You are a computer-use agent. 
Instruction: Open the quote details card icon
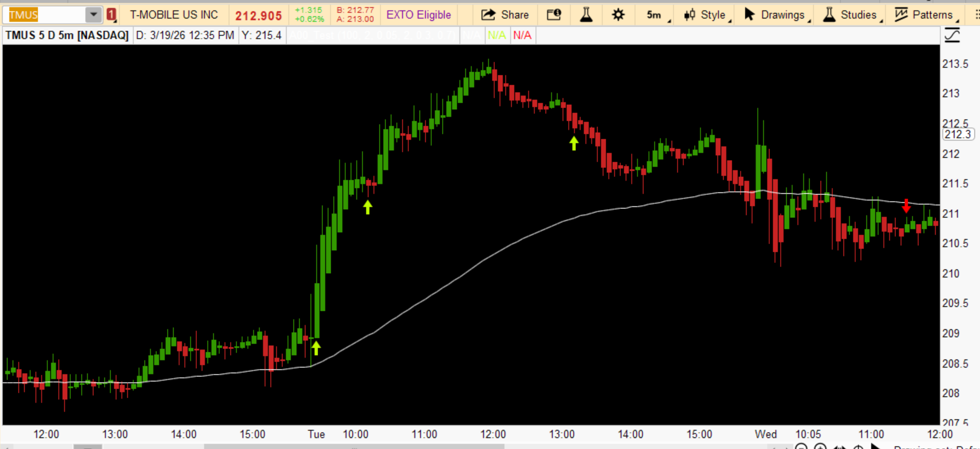(x=554, y=15)
